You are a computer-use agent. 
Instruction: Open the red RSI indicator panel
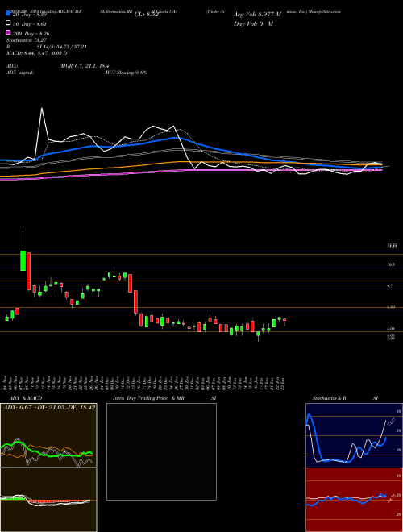click(x=354, y=500)
